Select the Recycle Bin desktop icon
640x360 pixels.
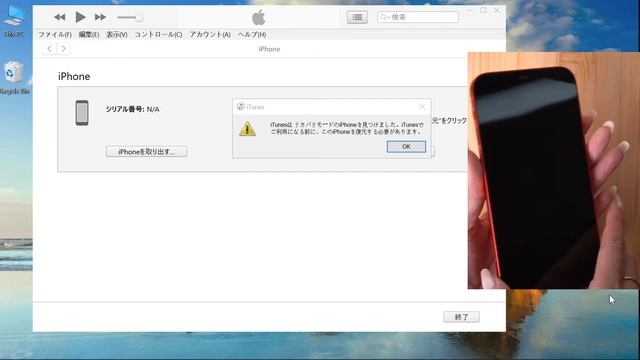pyautogui.click(x=14, y=78)
